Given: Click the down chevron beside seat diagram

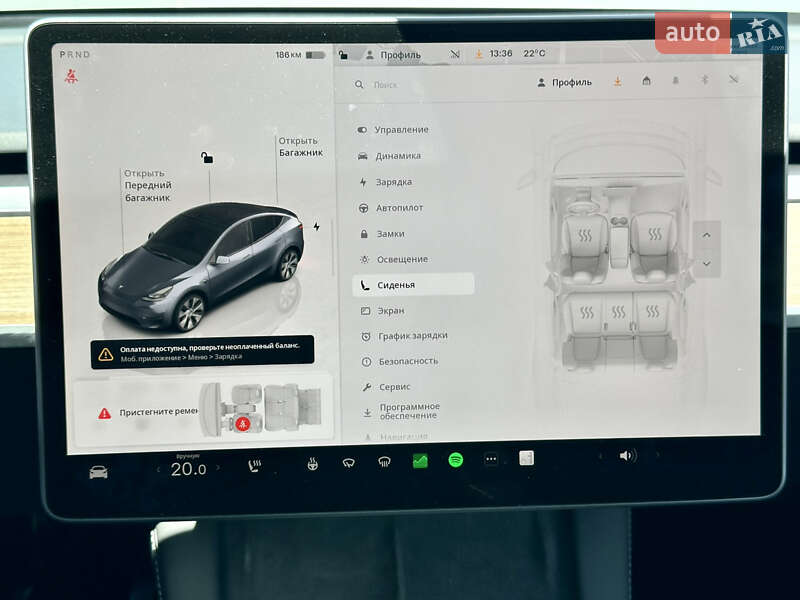Looking at the screenshot, I should [x=707, y=263].
